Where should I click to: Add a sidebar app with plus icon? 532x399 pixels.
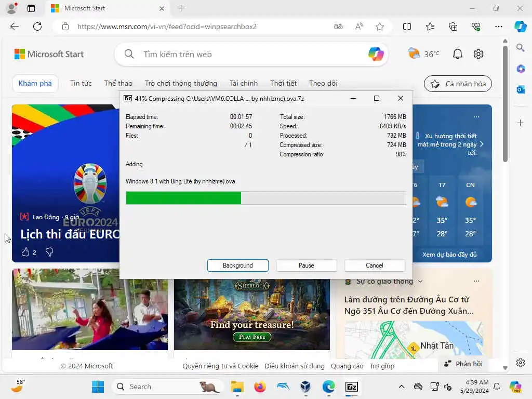pyautogui.click(x=521, y=123)
